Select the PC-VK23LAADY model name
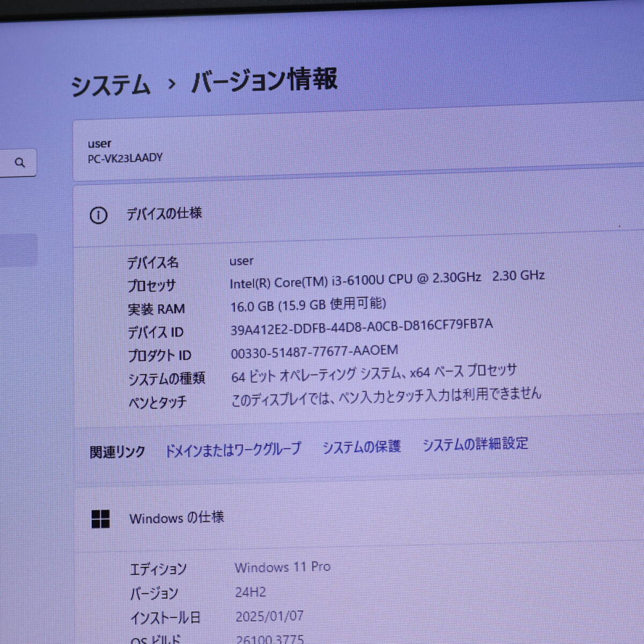 (x=125, y=158)
